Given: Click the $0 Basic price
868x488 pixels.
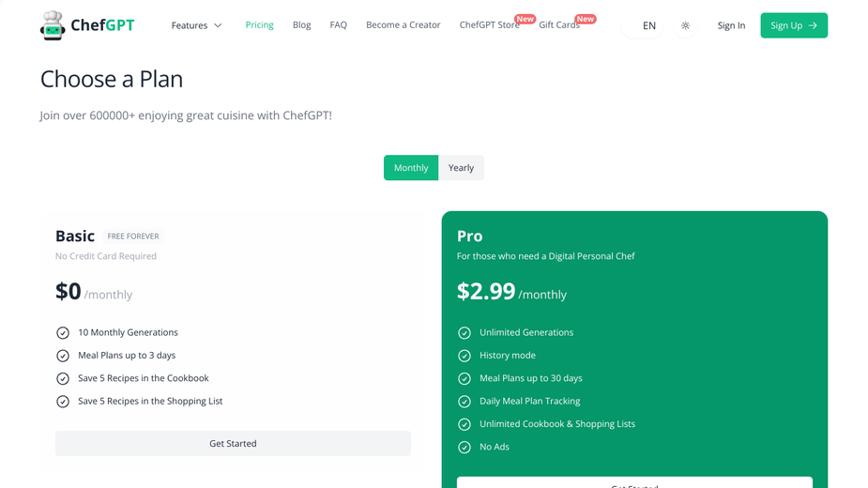Looking at the screenshot, I should coord(69,291).
